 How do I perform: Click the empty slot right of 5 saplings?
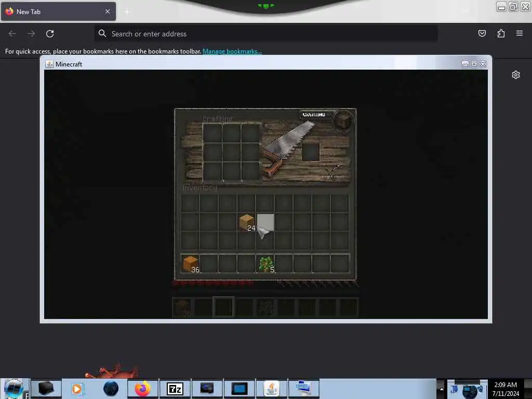tap(284, 264)
